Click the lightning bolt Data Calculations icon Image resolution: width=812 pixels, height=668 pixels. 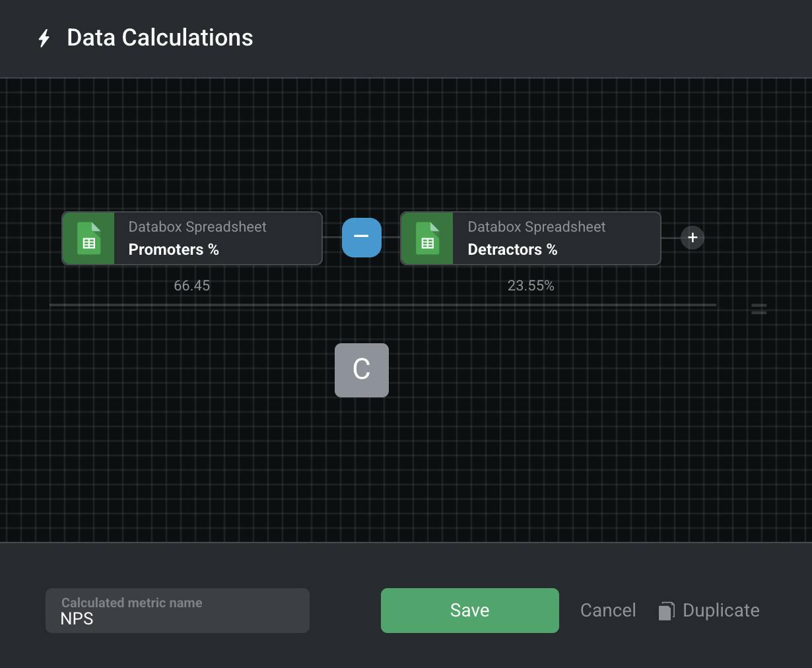click(44, 38)
